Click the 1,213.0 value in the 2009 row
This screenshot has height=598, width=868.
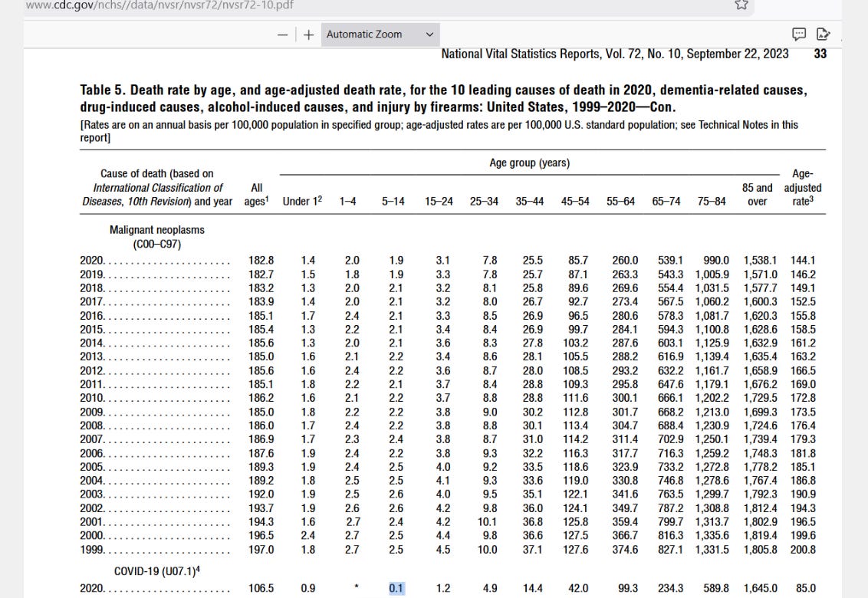pyautogui.click(x=712, y=412)
